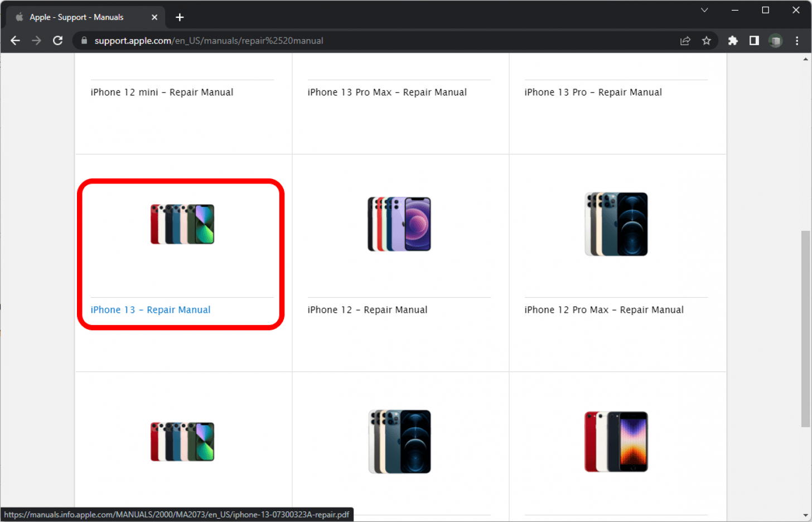This screenshot has width=812, height=522.
Task: Open Chrome's three-dot menu
Action: point(796,40)
